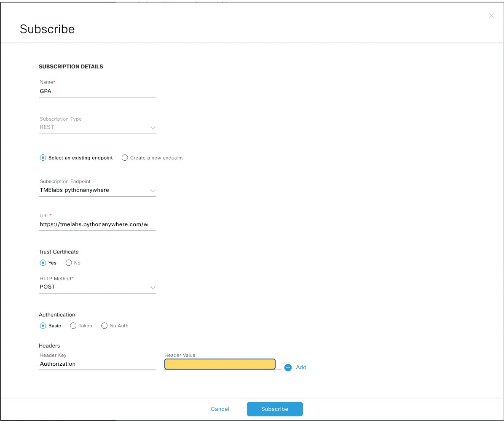Click the close X on the Subscribe dialog

point(491,16)
